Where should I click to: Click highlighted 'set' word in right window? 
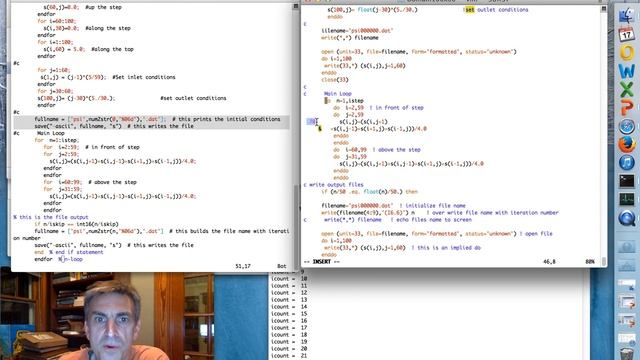tap(470, 10)
